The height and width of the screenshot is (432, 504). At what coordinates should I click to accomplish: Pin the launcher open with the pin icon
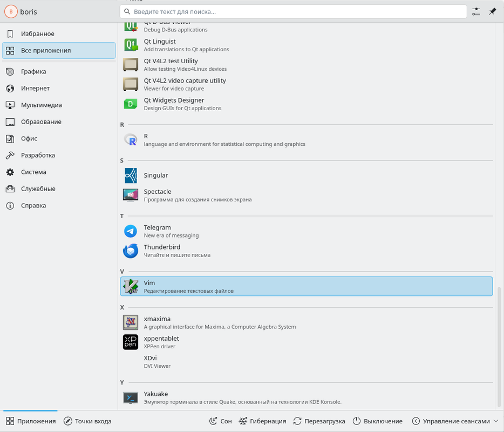pyautogui.click(x=493, y=11)
